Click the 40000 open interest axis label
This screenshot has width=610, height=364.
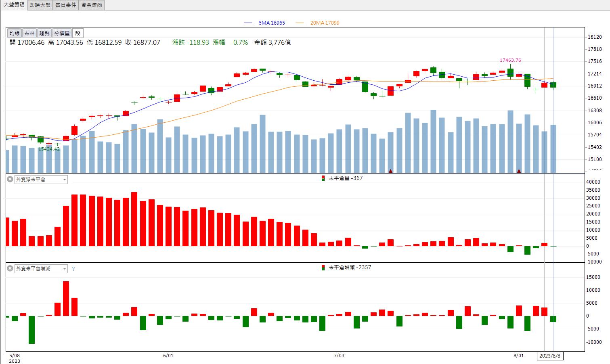(x=593, y=182)
